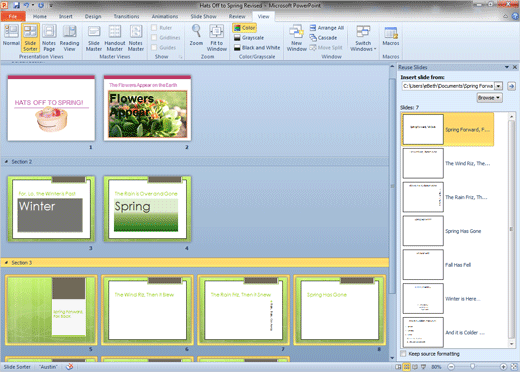Adjust the zoom slider in status bar
Image resolution: width=520 pixels, height=372 pixels.
[472, 367]
